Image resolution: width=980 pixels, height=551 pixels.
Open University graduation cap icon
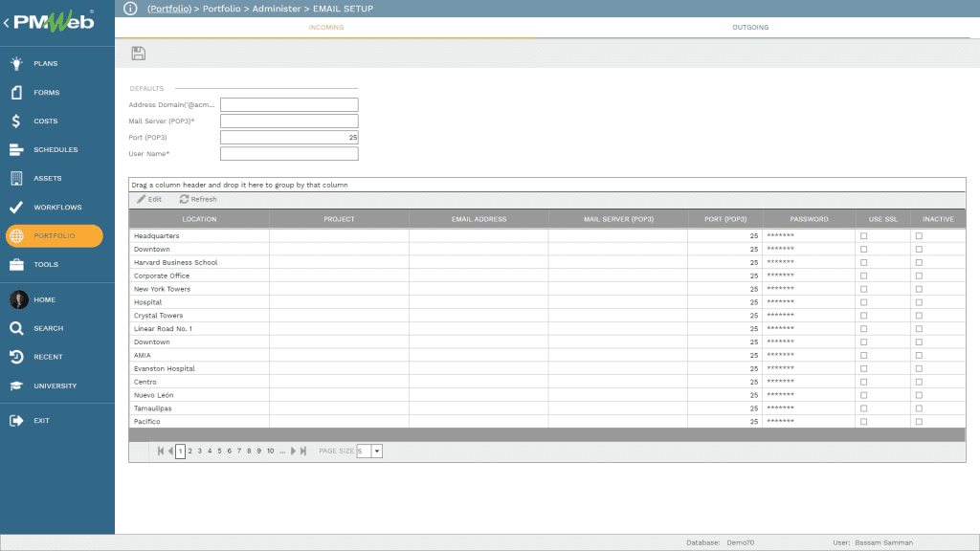(16, 386)
